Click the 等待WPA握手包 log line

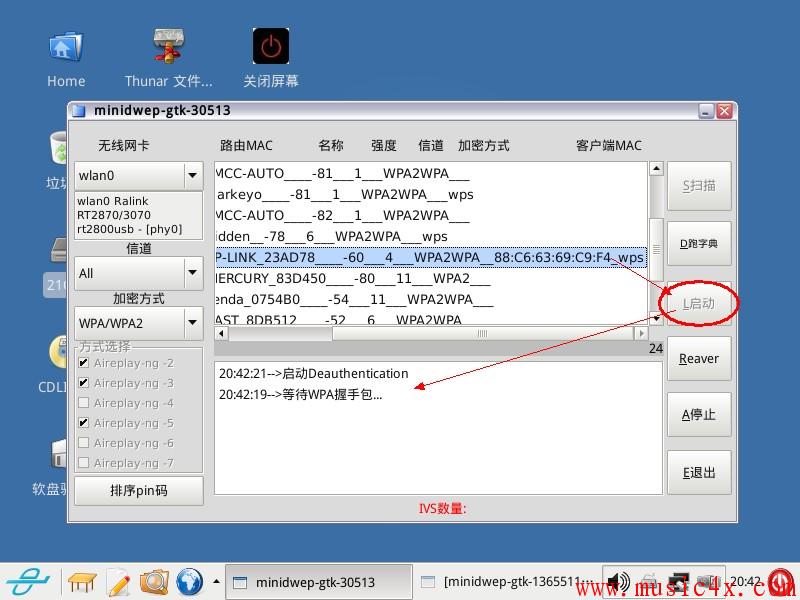pyautogui.click(x=301, y=394)
